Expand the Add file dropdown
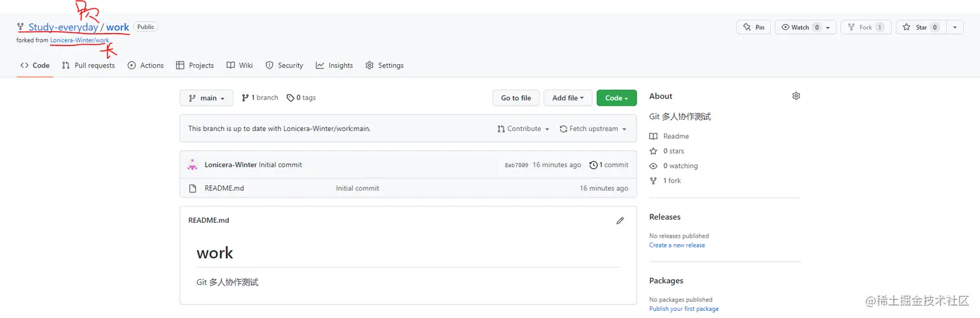The width and height of the screenshot is (980, 318). click(568, 98)
